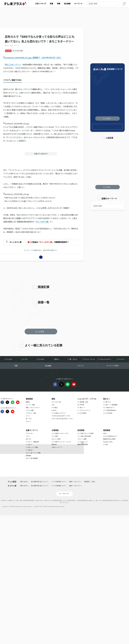Click the ネットもテレ東 期間限定配信中 banner
The height and width of the screenshot is (644, 129).
(41, 242)
